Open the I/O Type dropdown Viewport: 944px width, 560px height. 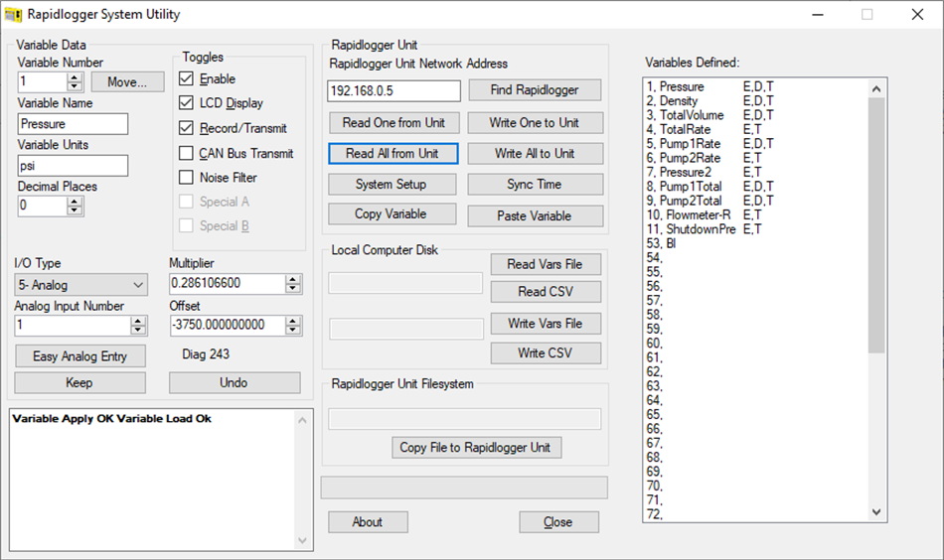[81, 285]
